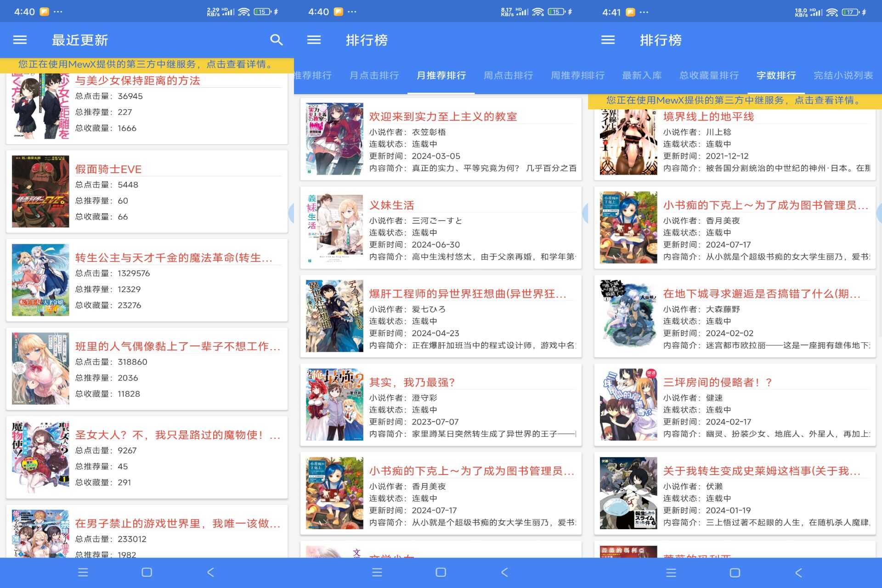Open the novel 假面骑士EVE
The image size is (882, 588).
coord(108,169)
